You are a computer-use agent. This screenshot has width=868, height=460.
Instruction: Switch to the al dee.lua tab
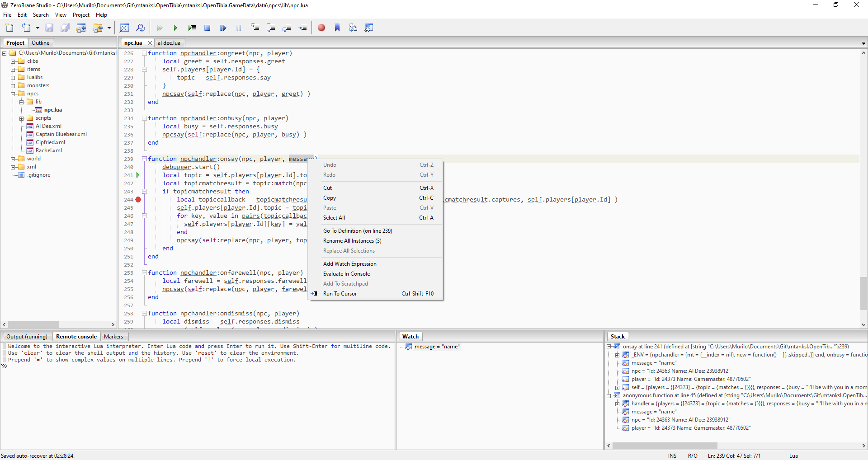point(169,42)
